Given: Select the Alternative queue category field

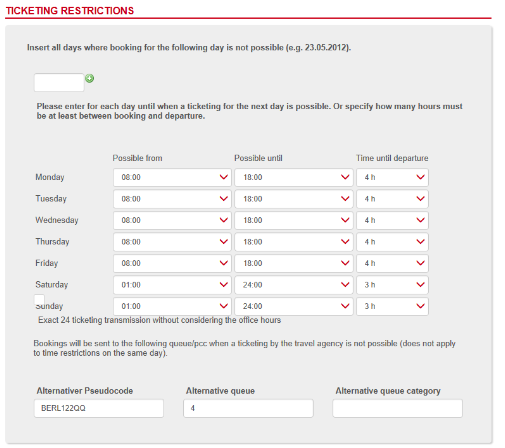Looking at the screenshot, I should 398,408.
